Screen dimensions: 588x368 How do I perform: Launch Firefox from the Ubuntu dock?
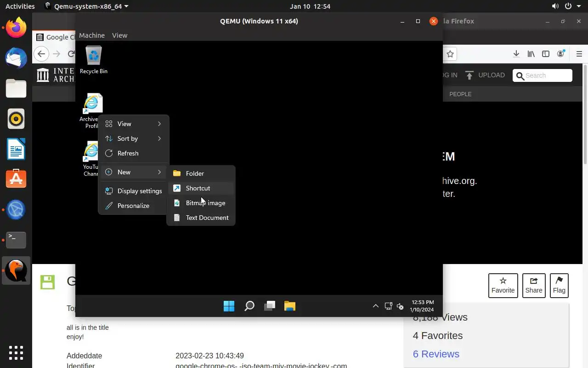click(16, 28)
